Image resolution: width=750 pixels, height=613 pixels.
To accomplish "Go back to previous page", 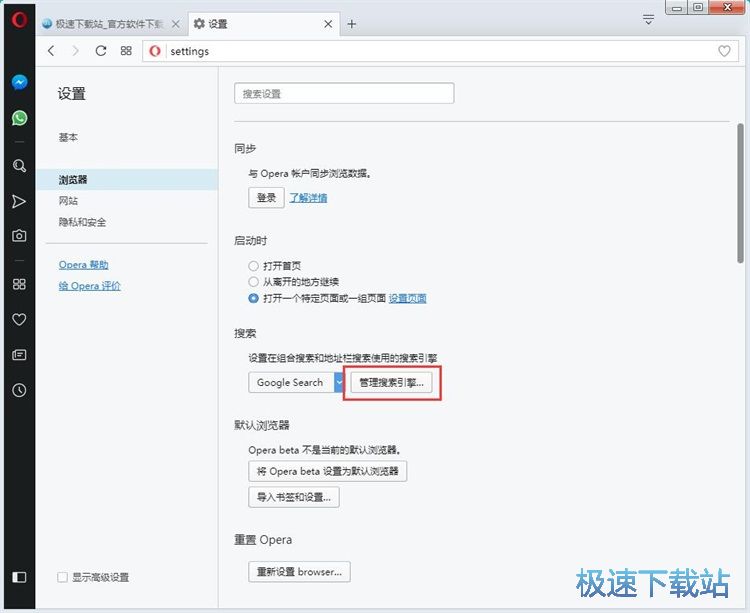I will 52,51.
